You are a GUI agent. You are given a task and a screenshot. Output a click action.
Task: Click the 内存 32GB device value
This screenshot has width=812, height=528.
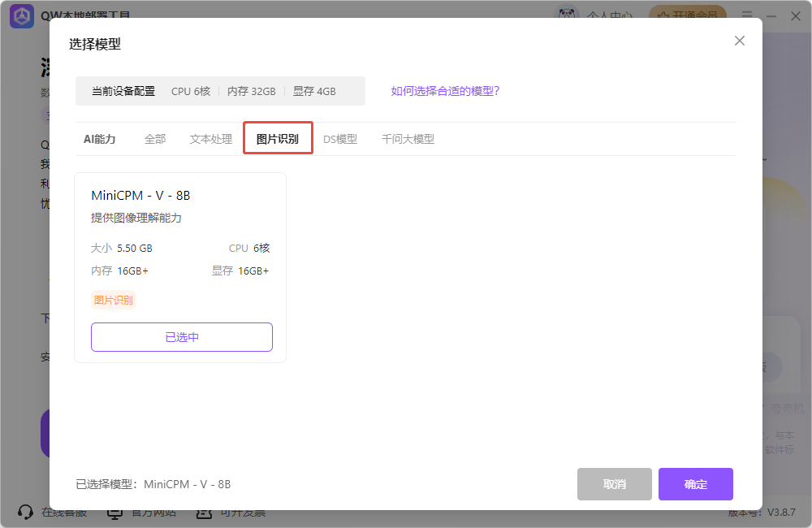coord(251,91)
